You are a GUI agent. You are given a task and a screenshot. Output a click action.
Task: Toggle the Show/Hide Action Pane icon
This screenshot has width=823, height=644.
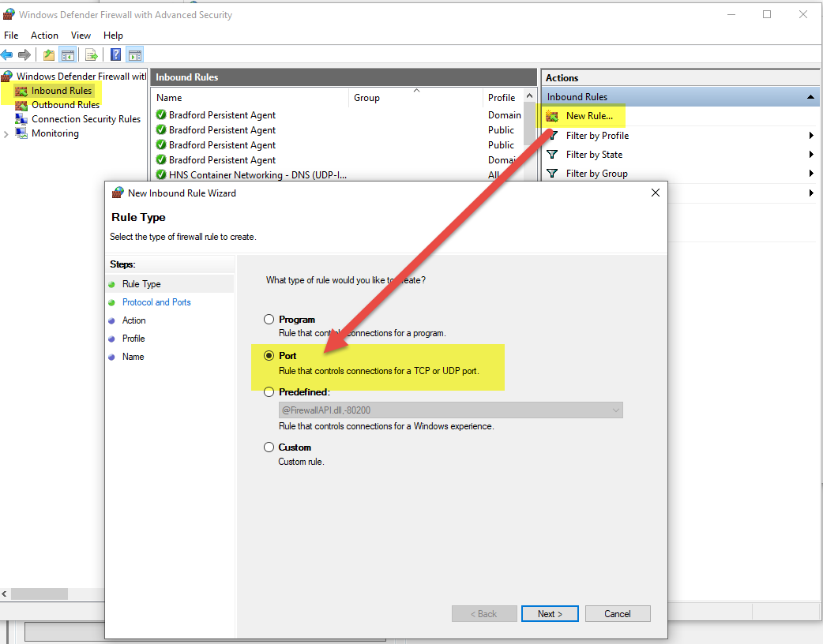pos(135,54)
